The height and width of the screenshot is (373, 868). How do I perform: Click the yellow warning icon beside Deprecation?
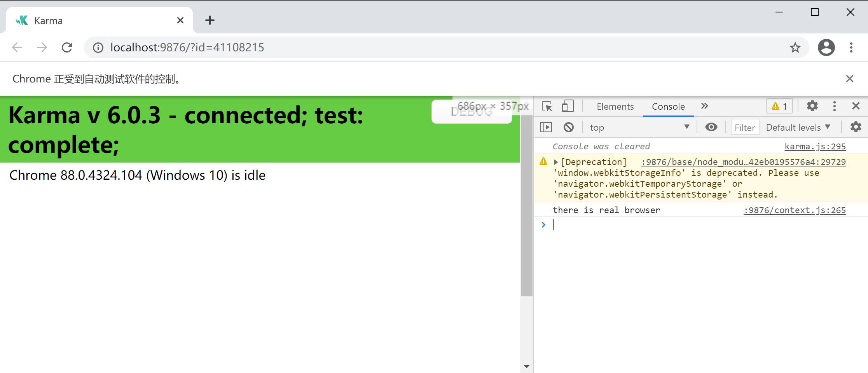pyautogui.click(x=543, y=161)
